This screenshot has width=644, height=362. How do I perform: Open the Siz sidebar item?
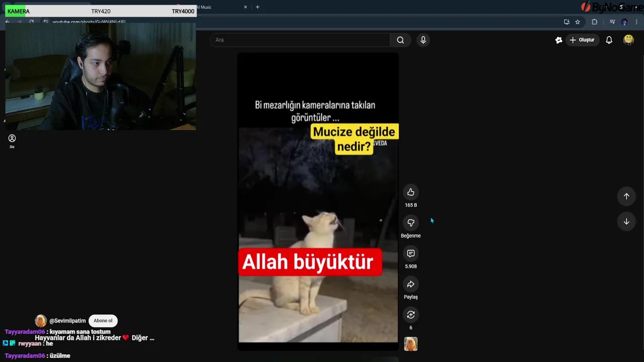(12, 141)
